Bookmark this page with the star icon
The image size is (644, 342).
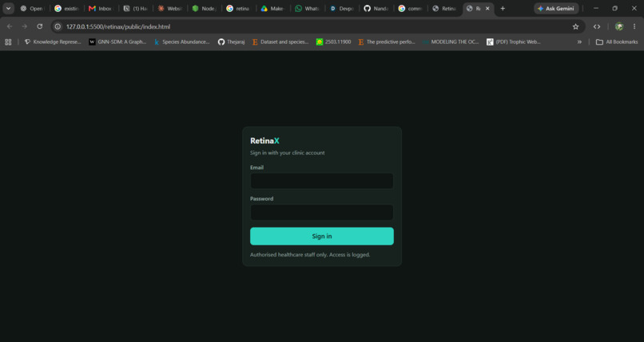coord(575,26)
